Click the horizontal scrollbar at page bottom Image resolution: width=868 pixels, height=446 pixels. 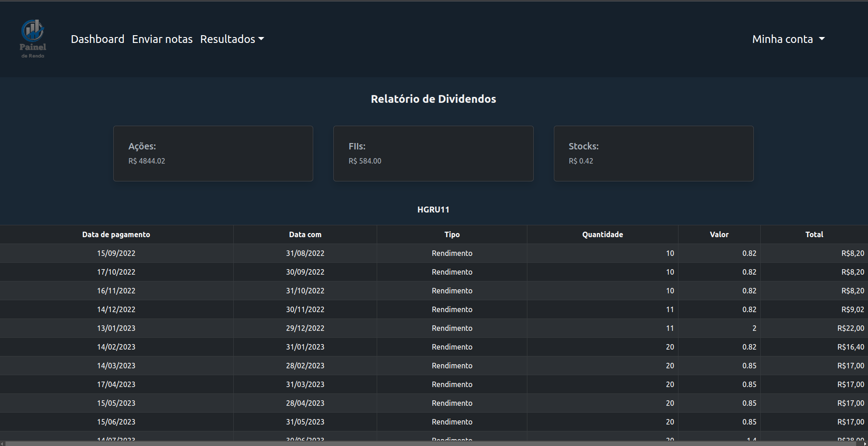click(x=434, y=443)
